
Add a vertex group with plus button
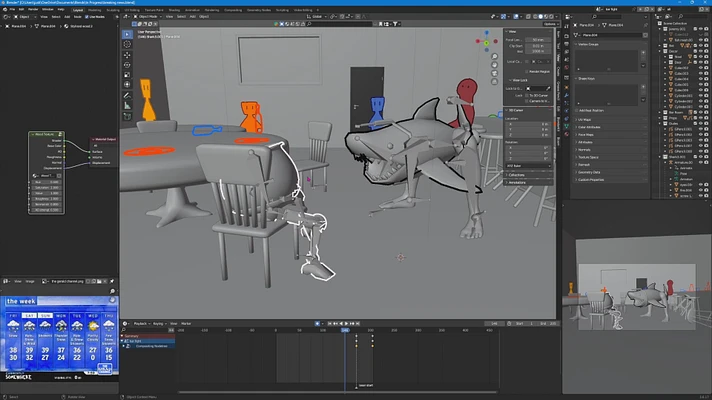(643, 53)
